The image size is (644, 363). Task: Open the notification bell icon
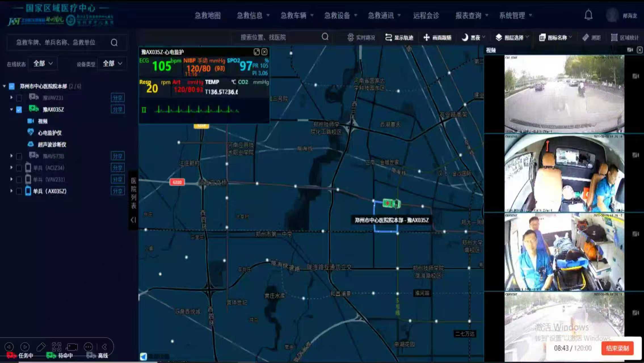(588, 15)
